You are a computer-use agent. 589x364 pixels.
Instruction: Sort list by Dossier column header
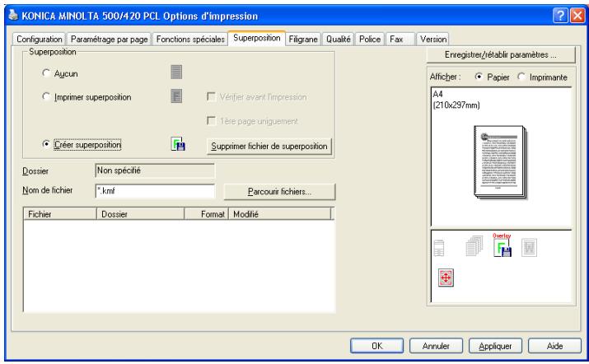141,214
